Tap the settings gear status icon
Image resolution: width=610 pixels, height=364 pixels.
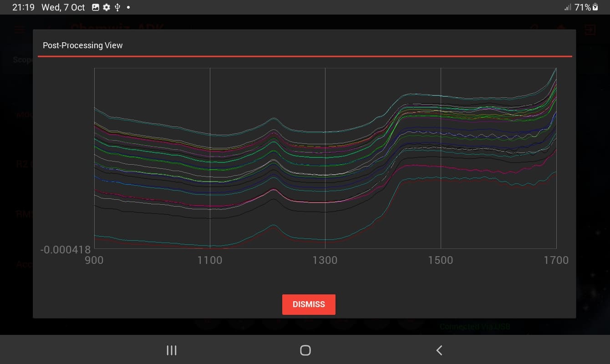click(107, 7)
